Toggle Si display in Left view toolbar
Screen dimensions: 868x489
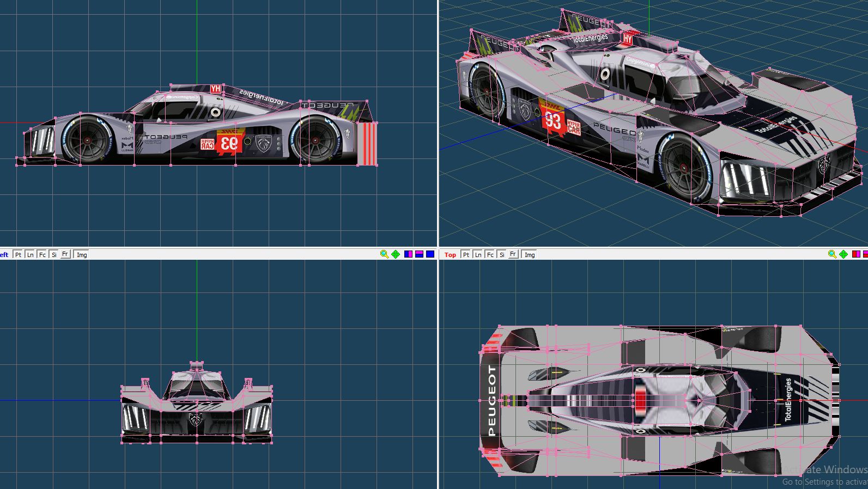point(54,255)
